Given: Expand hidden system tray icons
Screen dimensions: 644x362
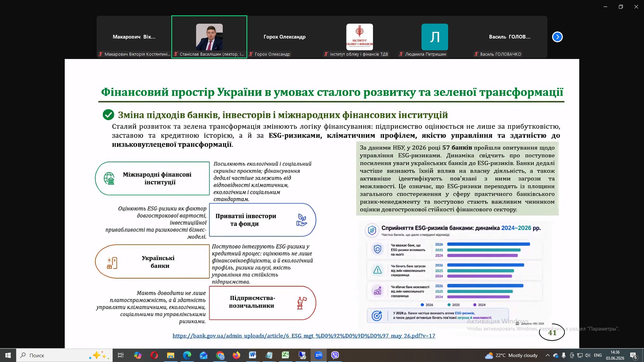Looking at the screenshot, I should 547,355.
